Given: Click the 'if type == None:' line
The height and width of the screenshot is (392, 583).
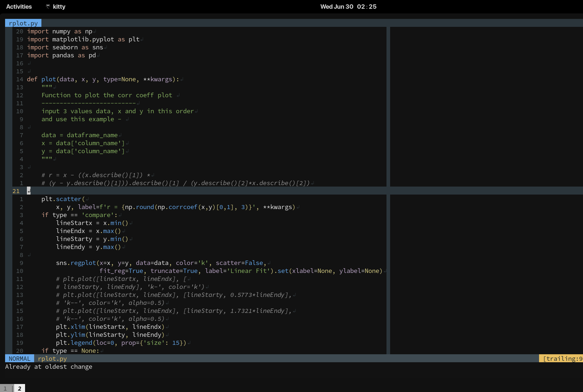Looking at the screenshot, I should [x=70, y=351].
